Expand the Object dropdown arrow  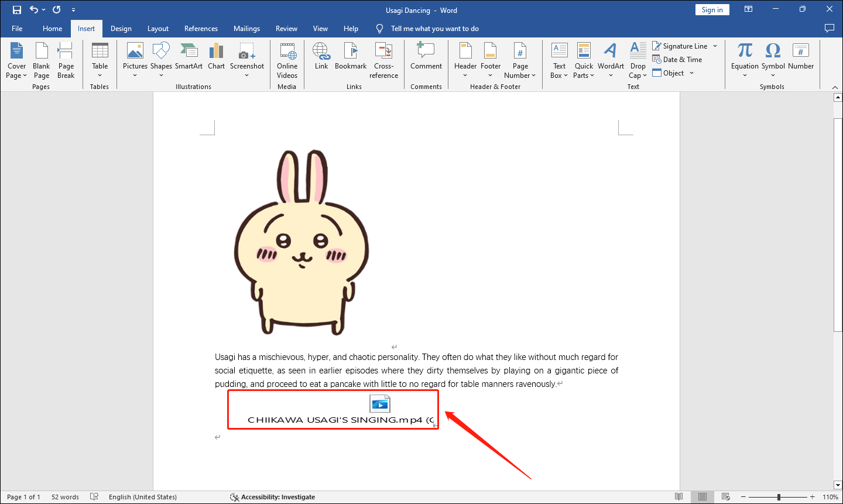pyautogui.click(x=691, y=73)
